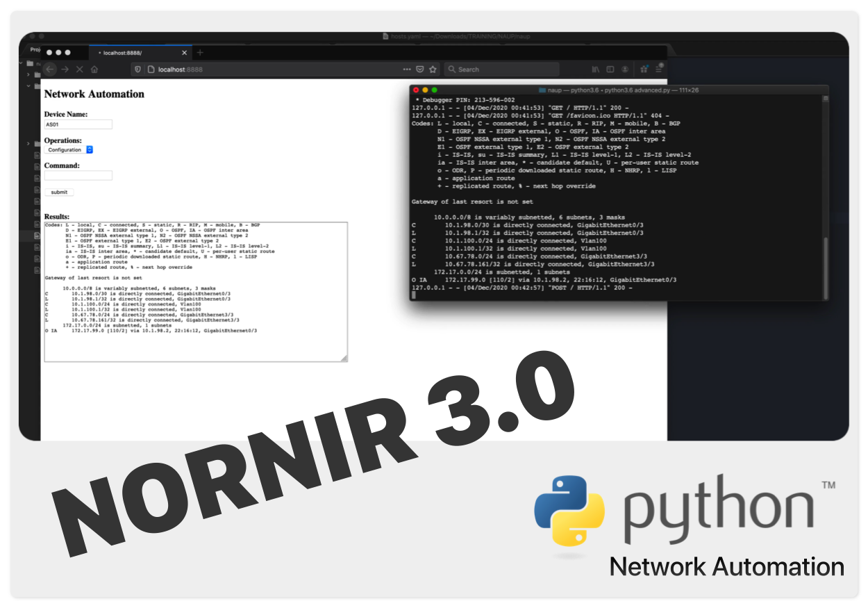Click "Gateway of last resort" line in Results
Screen dimensions: 868x608
click(94, 277)
